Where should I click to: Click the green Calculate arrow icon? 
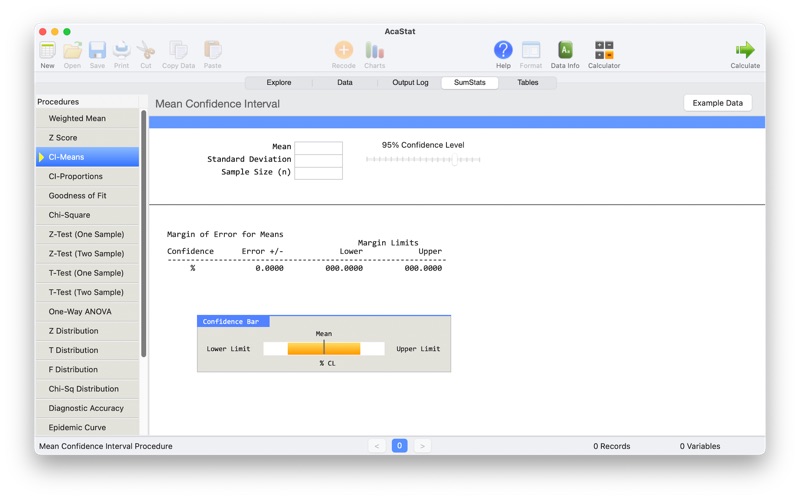(x=745, y=50)
